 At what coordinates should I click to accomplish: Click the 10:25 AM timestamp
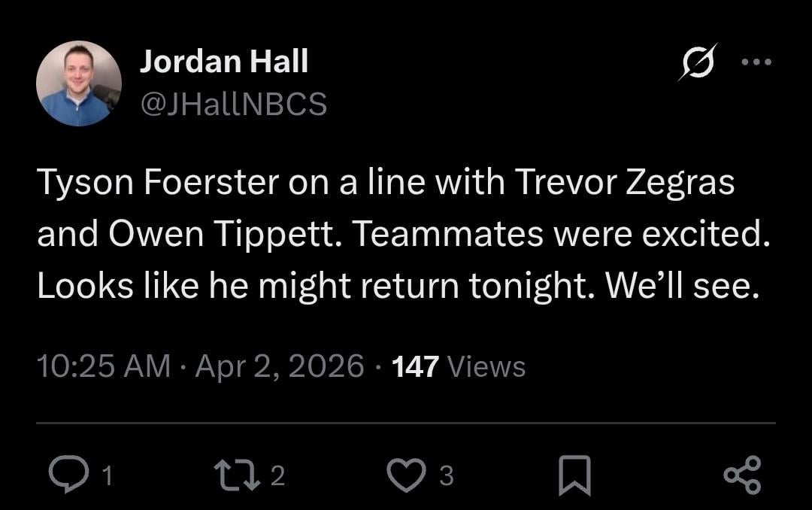pyautogui.click(x=103, y=366)
